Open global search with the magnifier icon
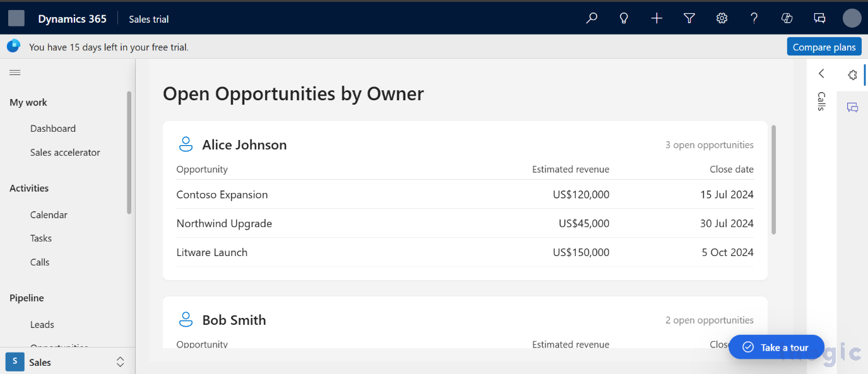The width and height of the screenshot is (868, 374). coord(592,18)
